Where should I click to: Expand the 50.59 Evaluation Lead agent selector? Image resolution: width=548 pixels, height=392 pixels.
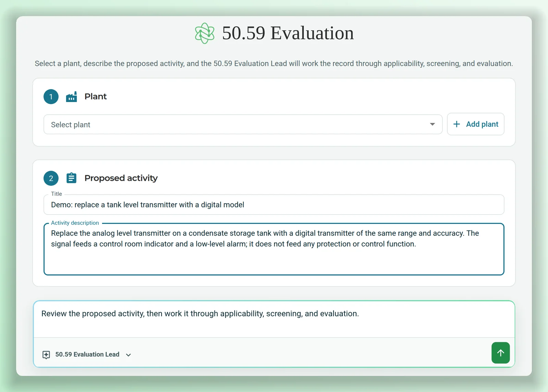(87, 355)
